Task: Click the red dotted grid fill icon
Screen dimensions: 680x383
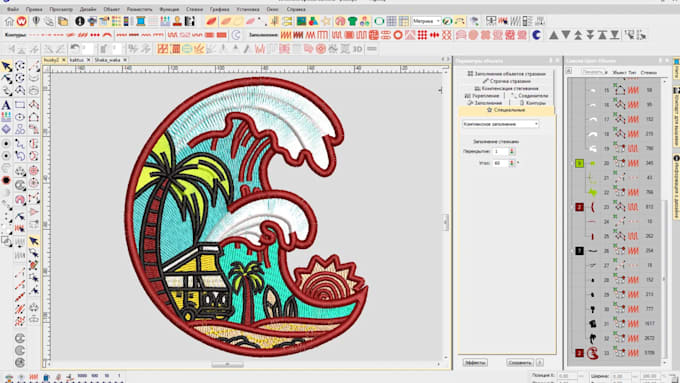Action: (x=422, y=35)
